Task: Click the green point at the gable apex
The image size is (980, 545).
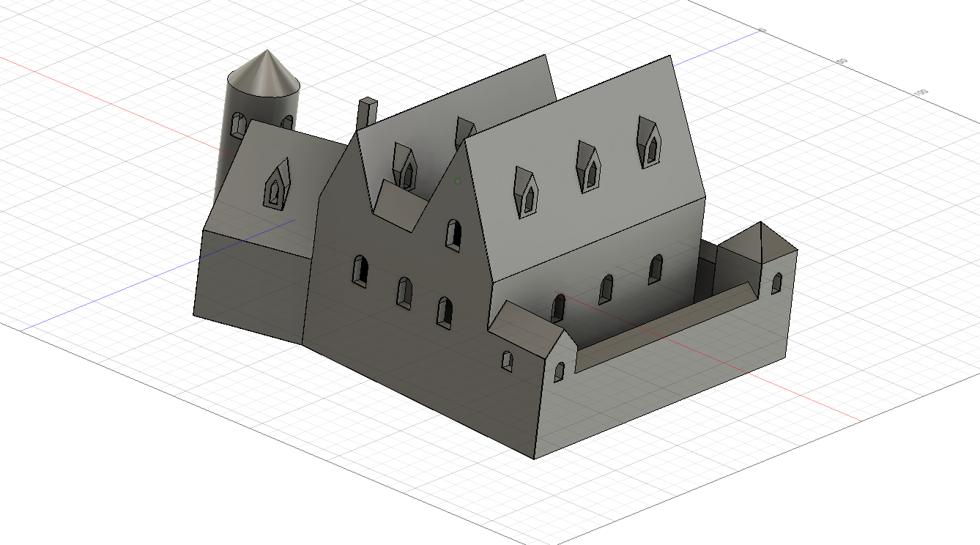Action: click(458, 180)
